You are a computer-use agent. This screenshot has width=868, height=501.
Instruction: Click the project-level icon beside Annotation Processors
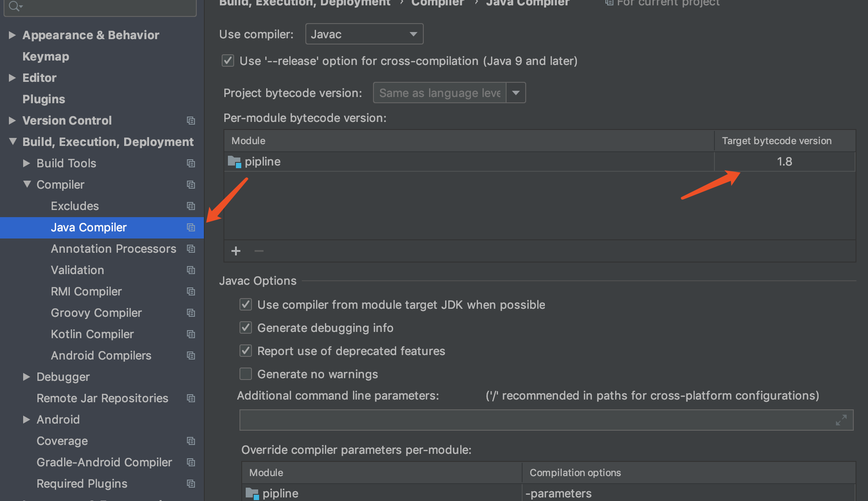click(191, 249)
